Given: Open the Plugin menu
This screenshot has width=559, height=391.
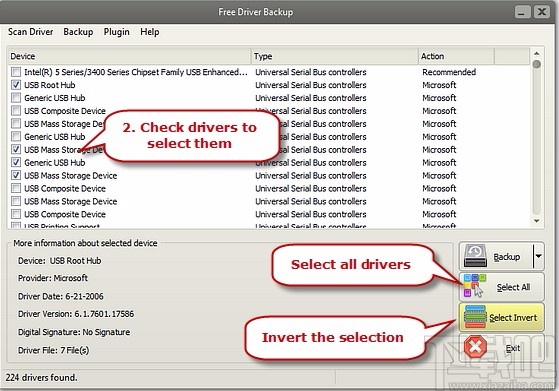Looking at the screenshot, I should tap(117, 32).
